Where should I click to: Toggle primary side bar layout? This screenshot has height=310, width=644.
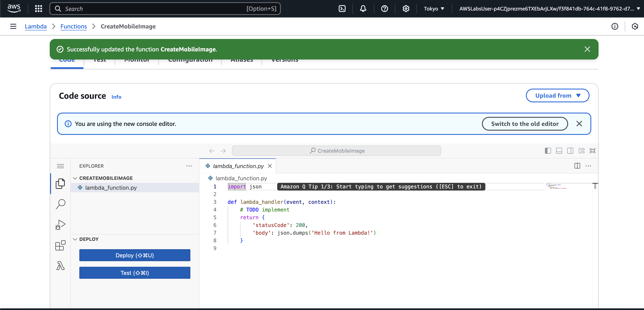point(548,151)
